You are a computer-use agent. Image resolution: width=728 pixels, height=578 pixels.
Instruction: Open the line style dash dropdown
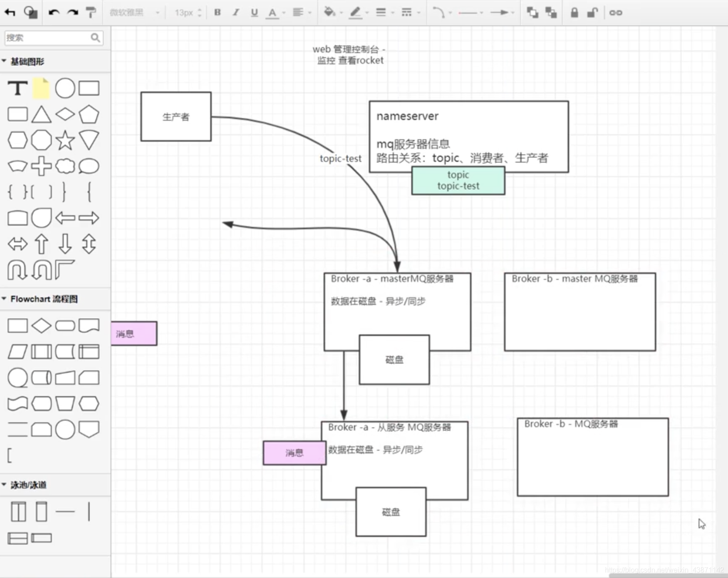tap(410, 12)
